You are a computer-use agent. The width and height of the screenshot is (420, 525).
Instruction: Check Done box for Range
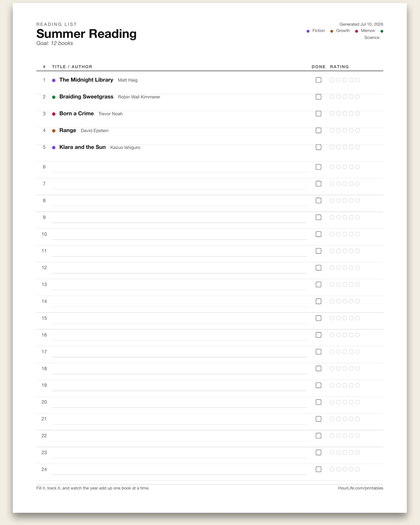[318, 131]
